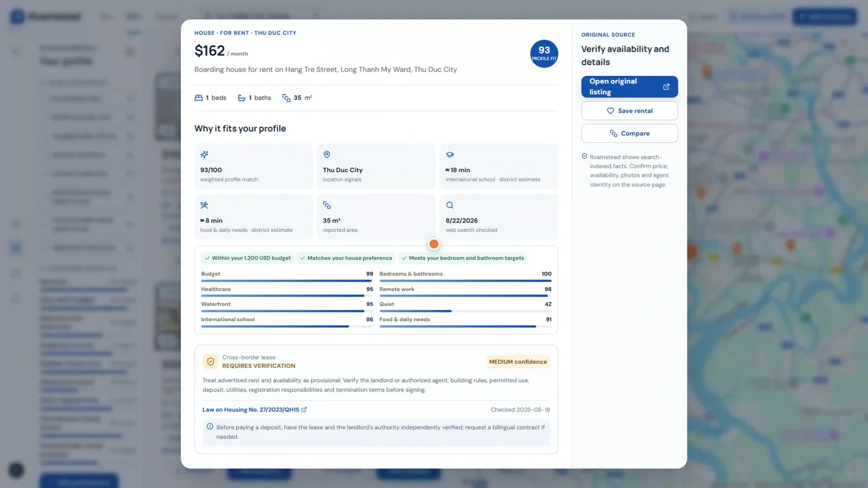Click the Thu Duc City location signals card
868x488 pixels.
coord(376,166)
